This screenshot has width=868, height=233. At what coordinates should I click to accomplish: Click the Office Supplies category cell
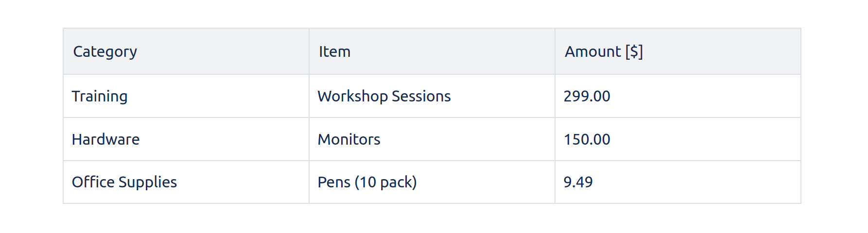click(124, 182)
